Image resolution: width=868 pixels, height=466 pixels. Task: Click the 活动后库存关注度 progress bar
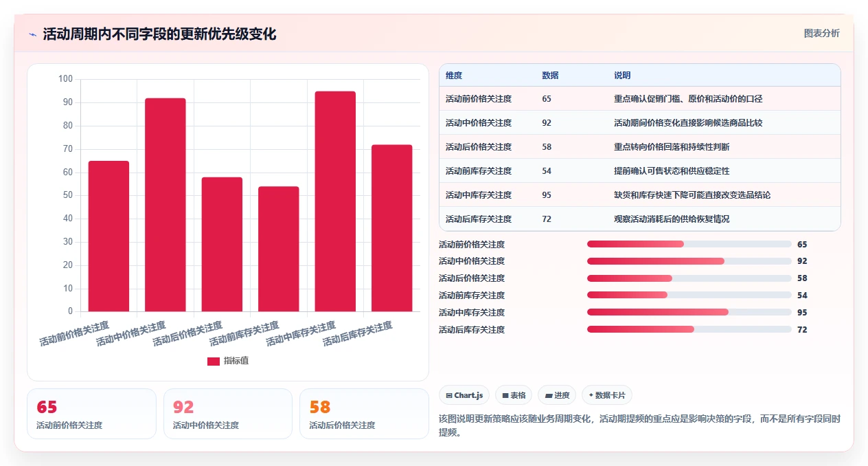tap(689, 330)
